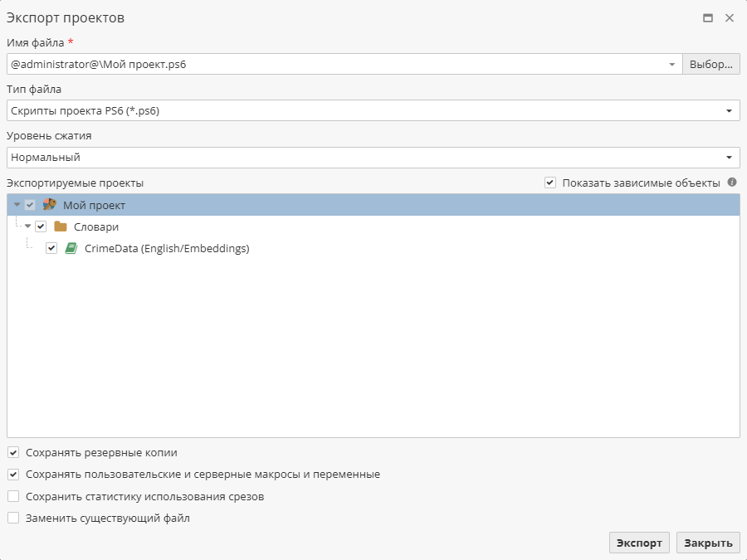Click the CrimeData green dictionary icon
747x560 pixels.
point(70,248)
